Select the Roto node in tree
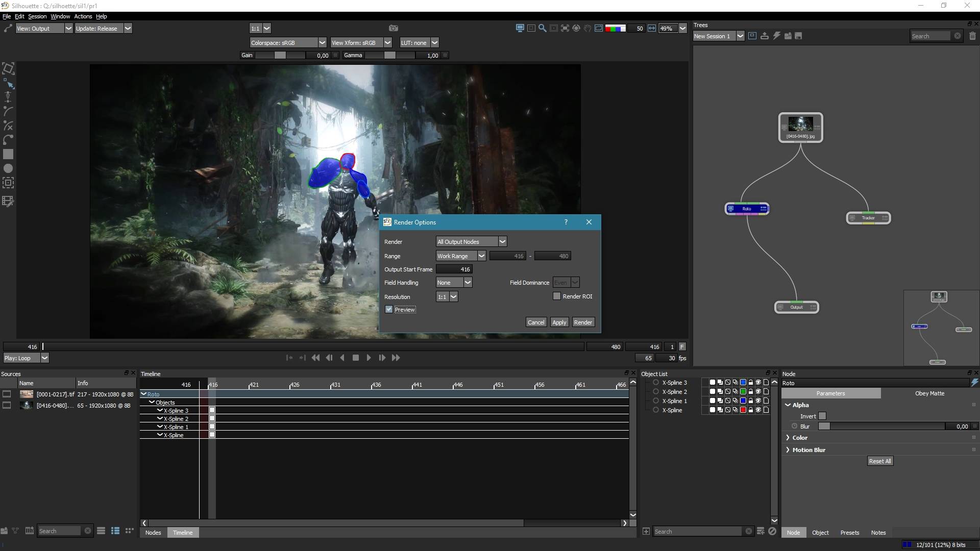The image size is (980, 551). [x=747, y=209]
